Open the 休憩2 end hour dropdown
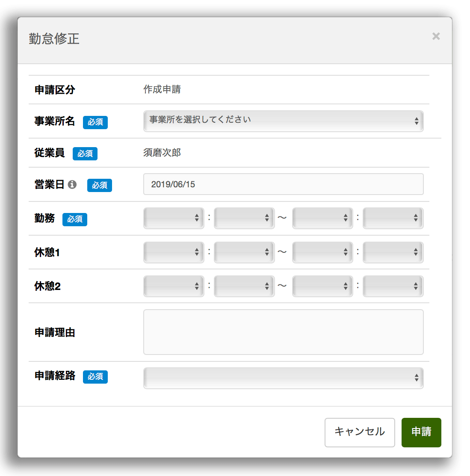470x476 pixels. tap(322, 286)
